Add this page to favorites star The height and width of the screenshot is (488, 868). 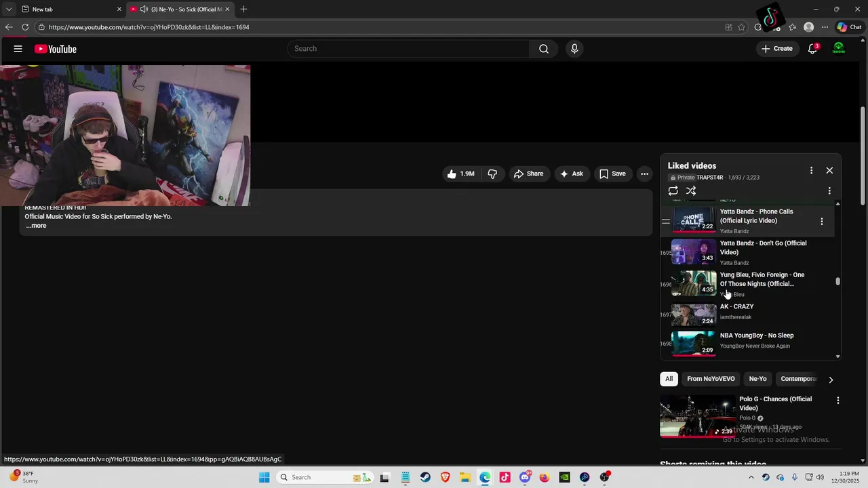(x=741, y=27)
